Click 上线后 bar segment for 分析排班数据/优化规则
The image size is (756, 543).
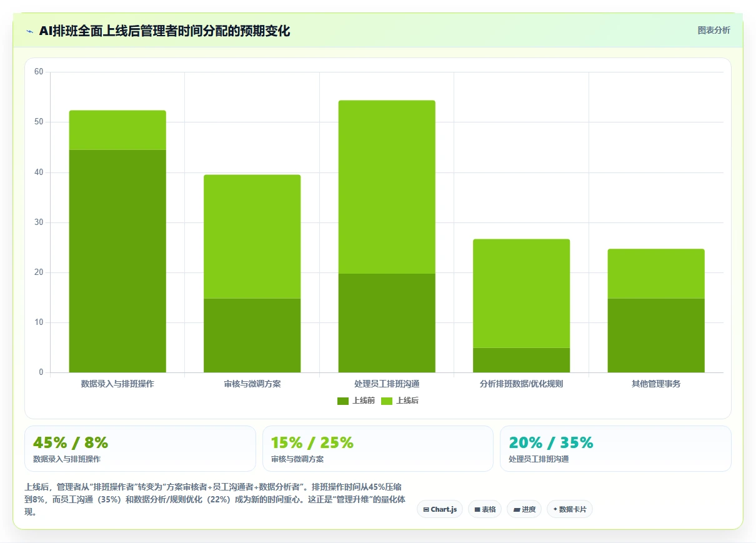tap(521, 294)
